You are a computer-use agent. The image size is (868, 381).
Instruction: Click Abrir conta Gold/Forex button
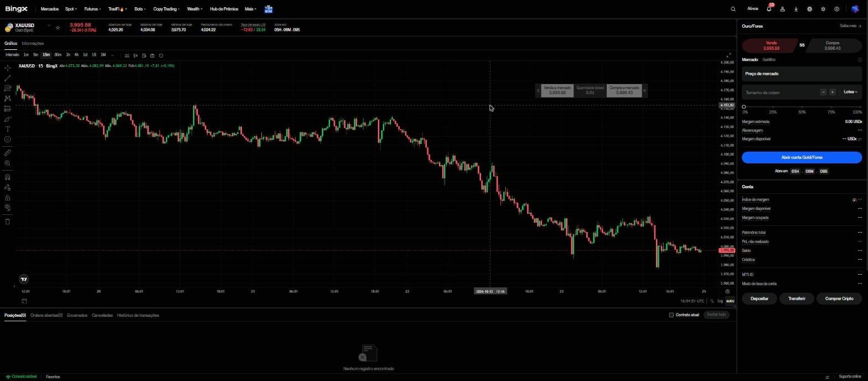802,157
